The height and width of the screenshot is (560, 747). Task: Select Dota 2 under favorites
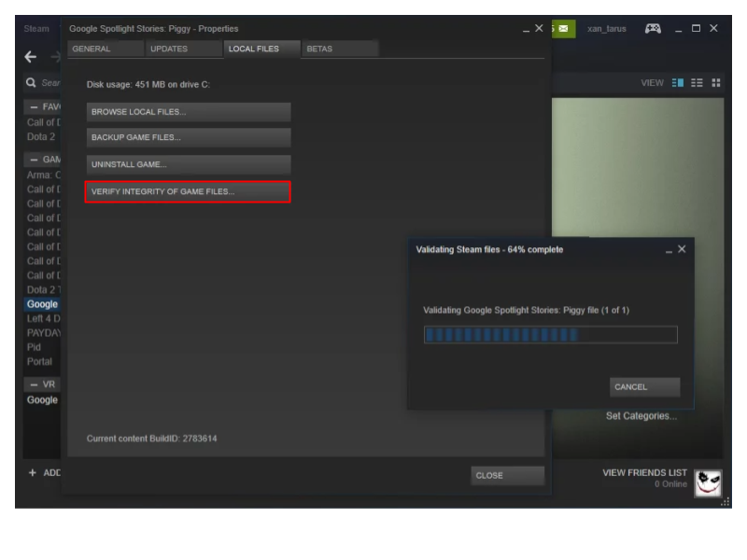click(41, 136)
